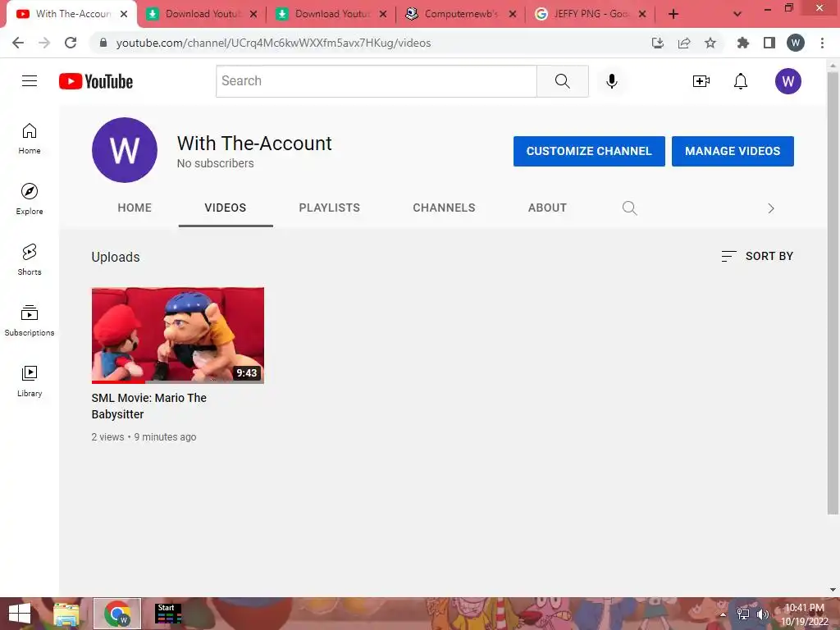The height and width of the screenshot is (630, 840).
Task: Select channel VIDEOS tab
Action: point(226,208)
